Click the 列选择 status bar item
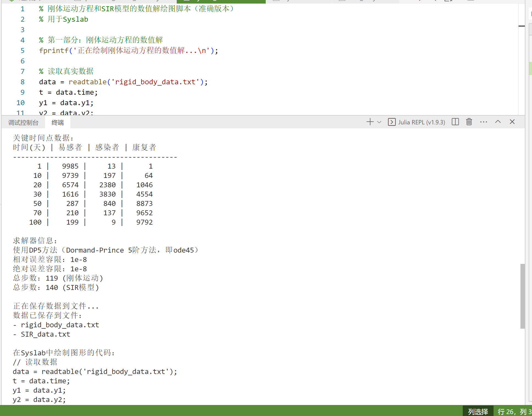532x416 pixels. point(478,412)
